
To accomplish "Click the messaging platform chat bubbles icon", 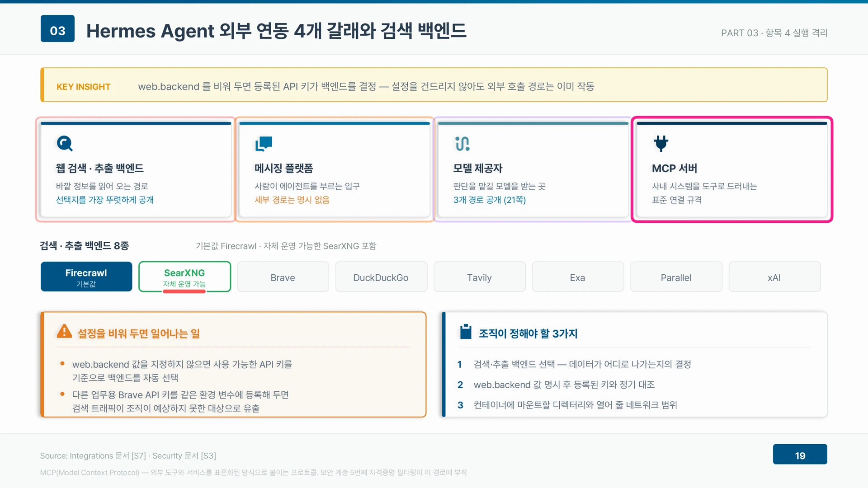I will [264, 144].
